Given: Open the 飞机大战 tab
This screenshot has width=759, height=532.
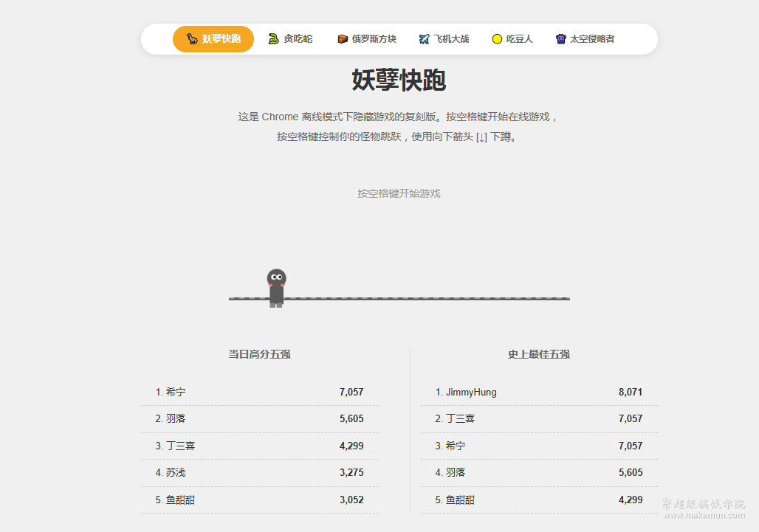Looking at the screenshot, I should click(444, 38).
